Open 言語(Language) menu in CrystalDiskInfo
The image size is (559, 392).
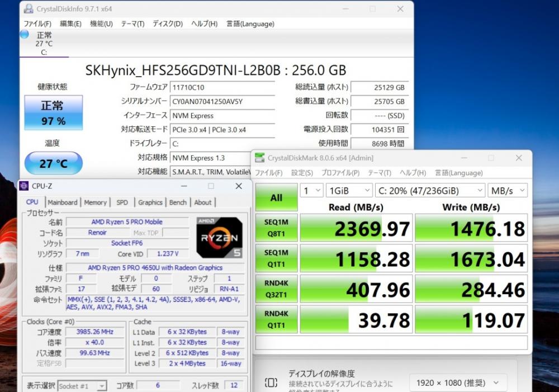click(x=250, y=24)
